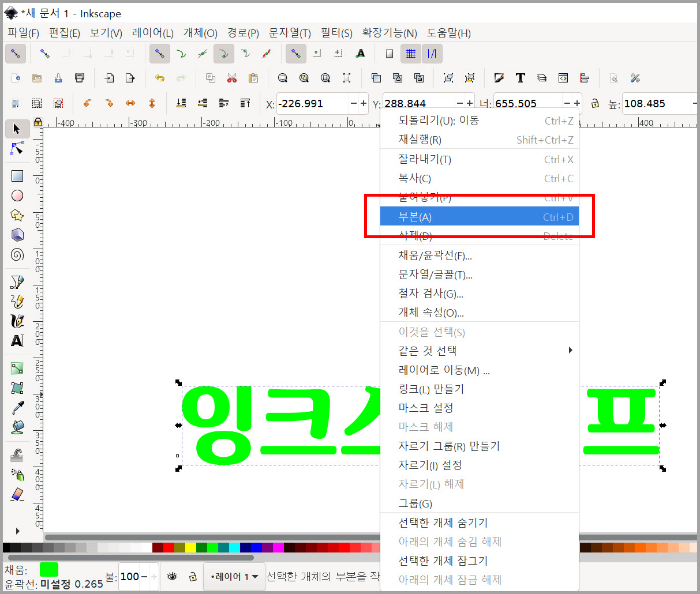Screen dimensions: 700x594
Task: Select the Eraser tool
Action: pyautogui.click(x=17, y=494)
